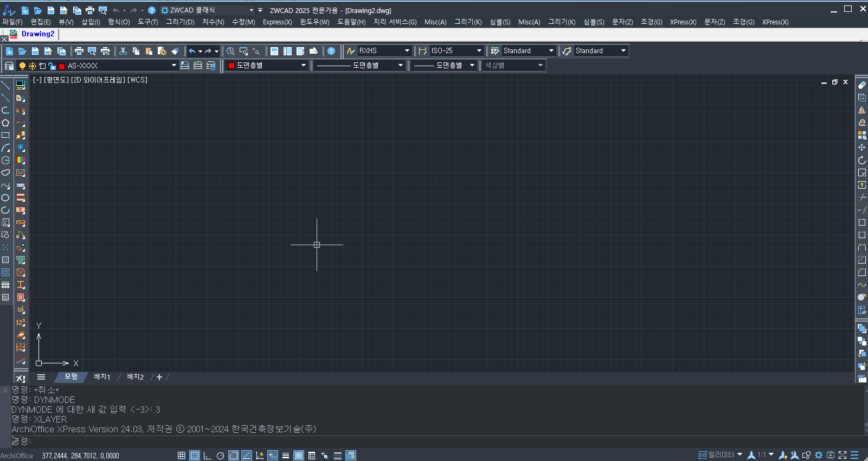Click the Undo arrow icon
Image resolution: width=868 pixels, height=461 pixels.
click(192, 51)
